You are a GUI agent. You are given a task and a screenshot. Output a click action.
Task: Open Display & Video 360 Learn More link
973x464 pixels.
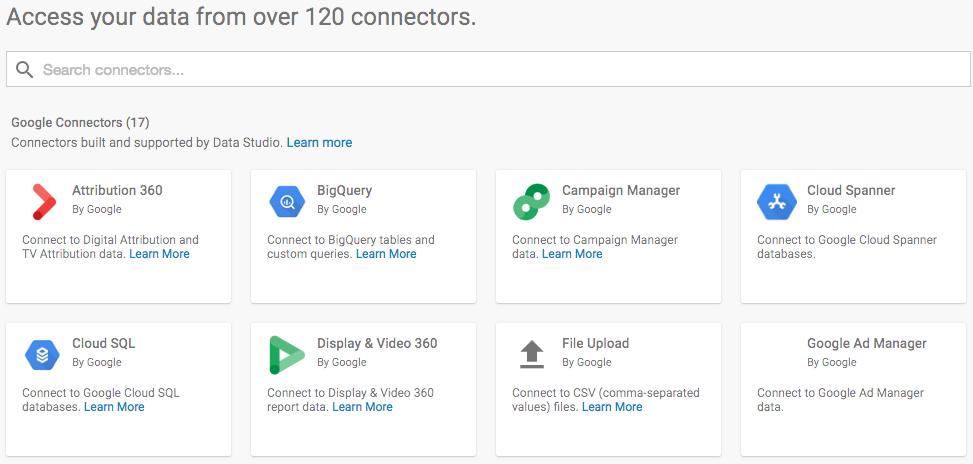click(x=362, y=407)
